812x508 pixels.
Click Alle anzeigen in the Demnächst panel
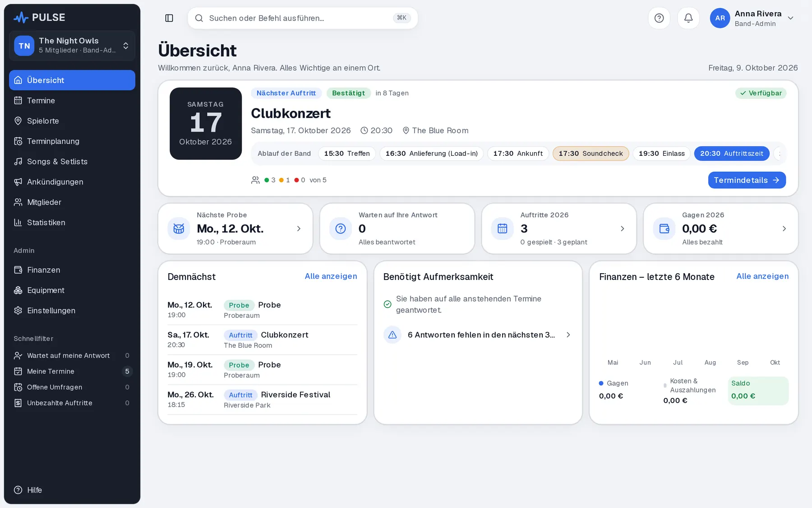point(331,276)
